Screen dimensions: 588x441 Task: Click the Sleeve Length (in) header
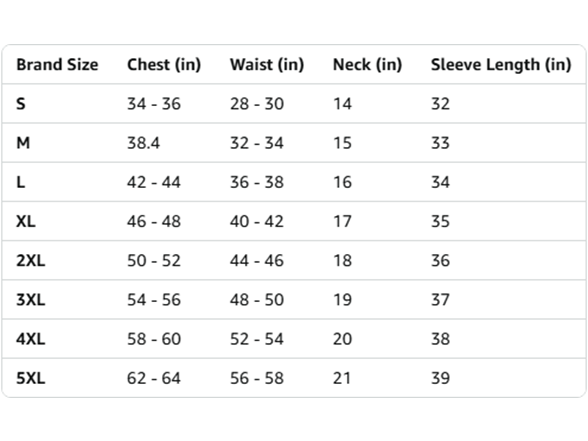pos(501,64)
